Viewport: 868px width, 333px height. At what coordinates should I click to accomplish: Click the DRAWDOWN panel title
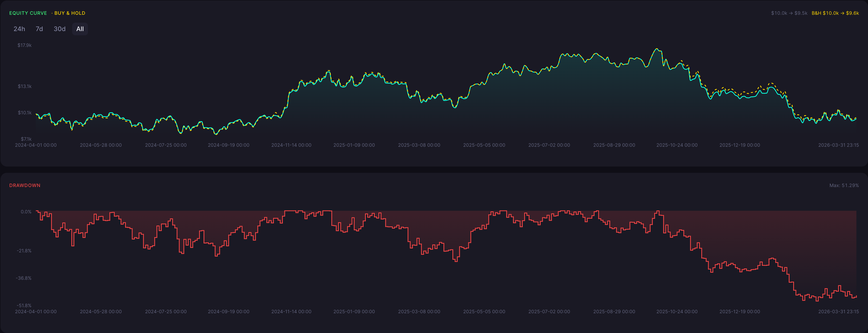point(24,185)
